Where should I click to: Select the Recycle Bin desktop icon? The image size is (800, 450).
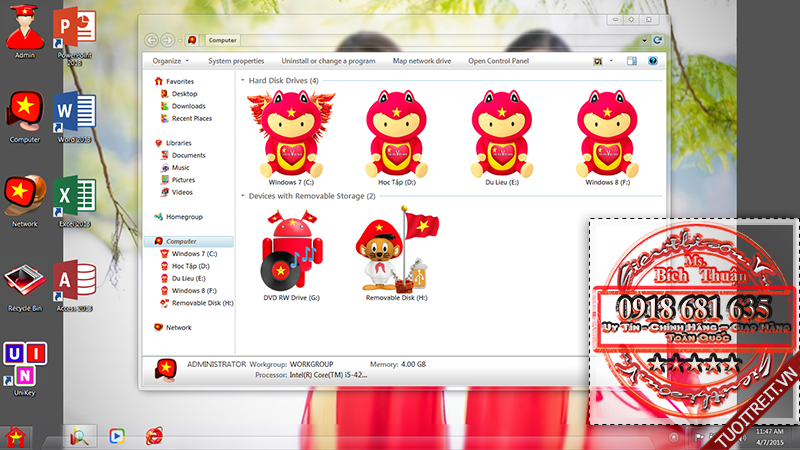(x=24, y=284)
